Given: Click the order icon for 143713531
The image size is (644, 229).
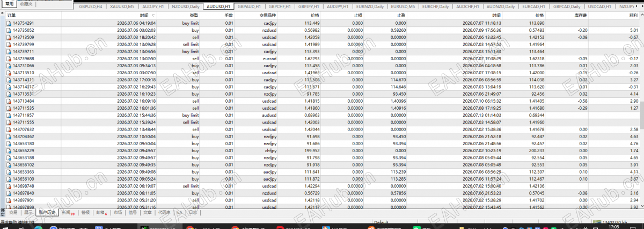Looking at the screenshot, I should coord(9,94).
